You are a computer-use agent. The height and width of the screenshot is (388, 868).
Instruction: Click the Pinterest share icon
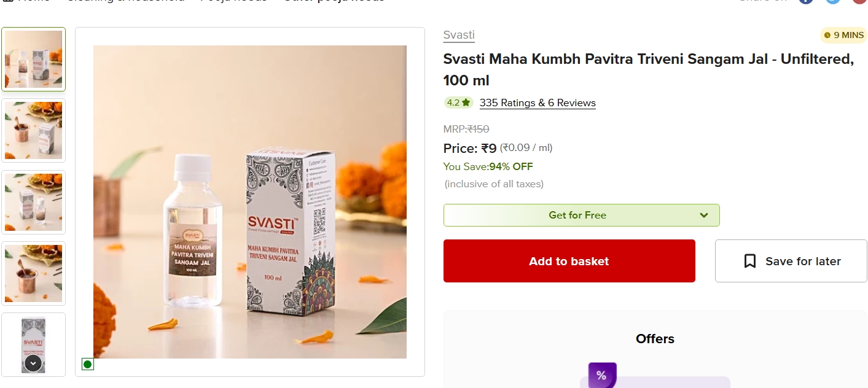point(859,1)
